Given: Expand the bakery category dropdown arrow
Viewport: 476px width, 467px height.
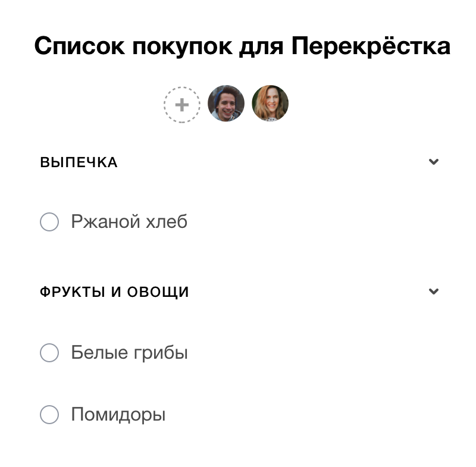Looking at the screenshot, I should [x=434, y=161].
